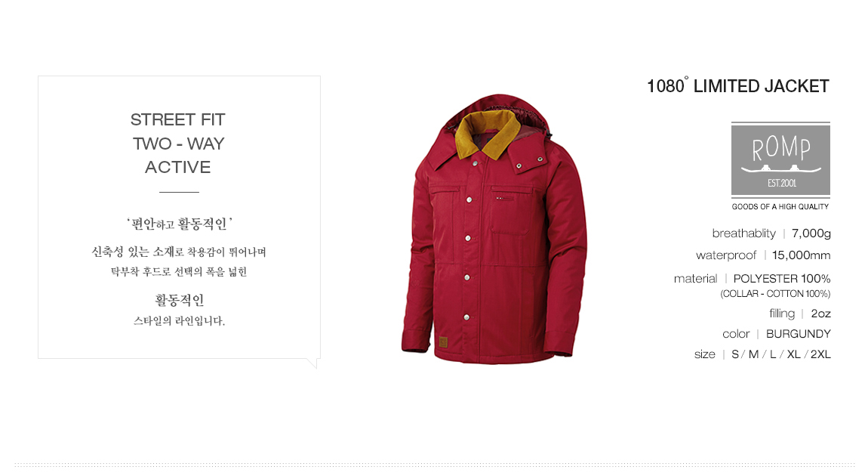Click the waterproof 15,000mm spec
Screen dimensions: 868x476
tap(763, 255)
